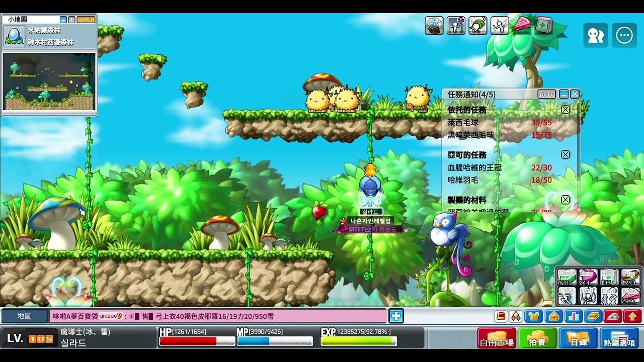Use the Pup quickslot food item

pos(630,278)
